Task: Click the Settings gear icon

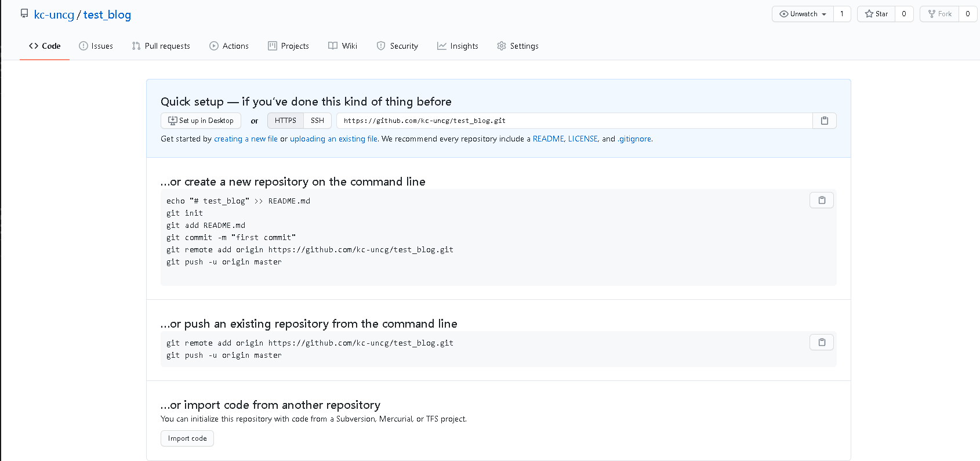Action: [502, 46]
